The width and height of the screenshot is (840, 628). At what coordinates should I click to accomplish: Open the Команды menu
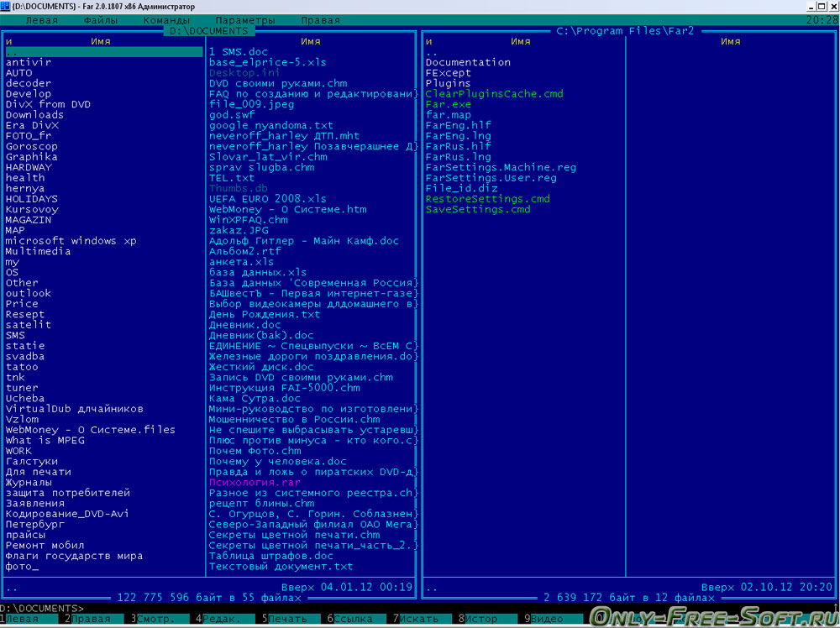[x=166, y=20]
